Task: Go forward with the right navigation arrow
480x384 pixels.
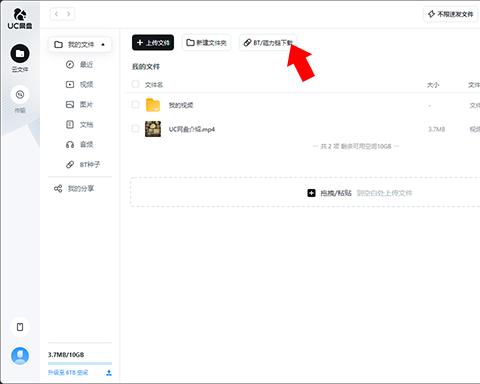Action: [x=68, y=14]
